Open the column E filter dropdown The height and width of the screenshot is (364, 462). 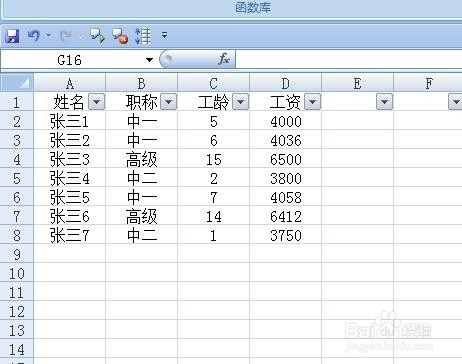tap(384, 101)
